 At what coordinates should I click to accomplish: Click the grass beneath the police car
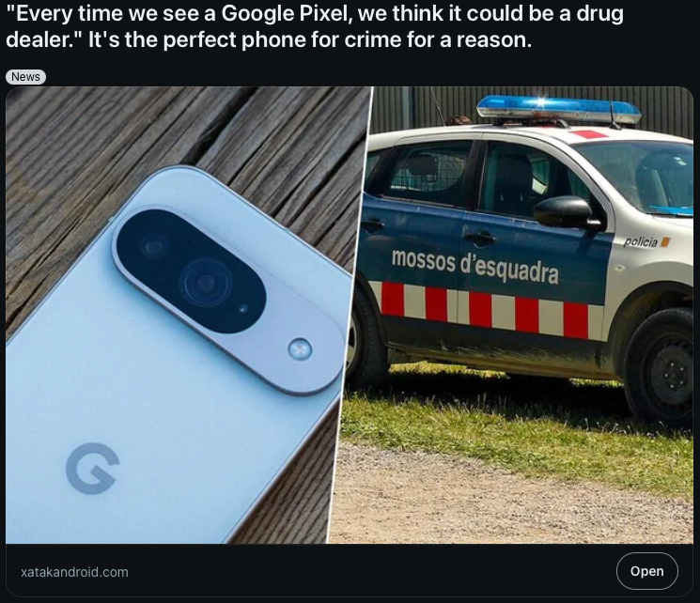click(x=513, y=415)
